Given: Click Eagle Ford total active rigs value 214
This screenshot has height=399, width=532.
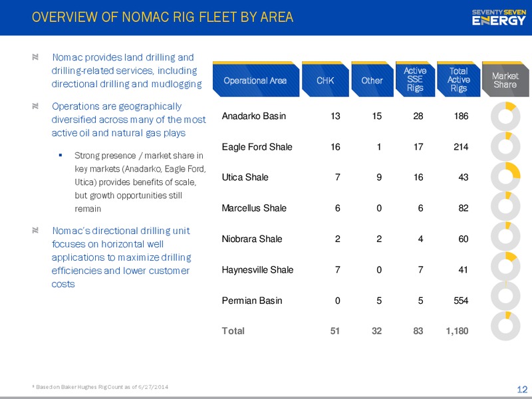Looking at the screenshot, I should 461,147.
